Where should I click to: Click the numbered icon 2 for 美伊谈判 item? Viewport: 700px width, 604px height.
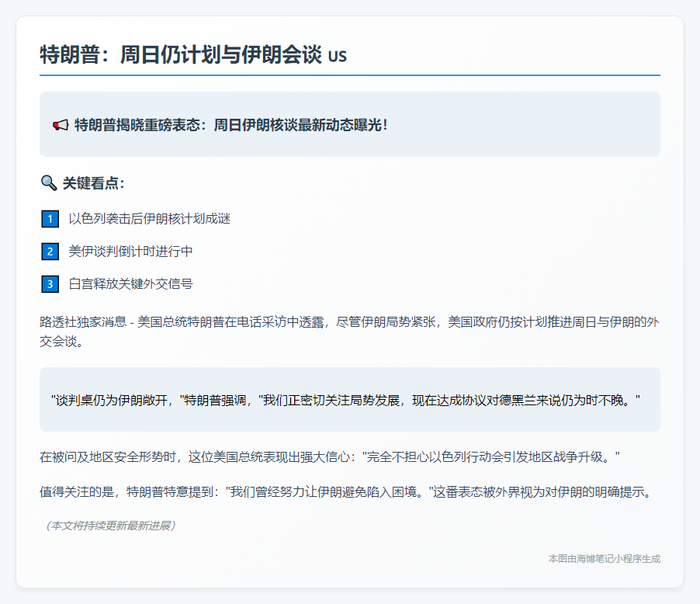tap(50, 252)
